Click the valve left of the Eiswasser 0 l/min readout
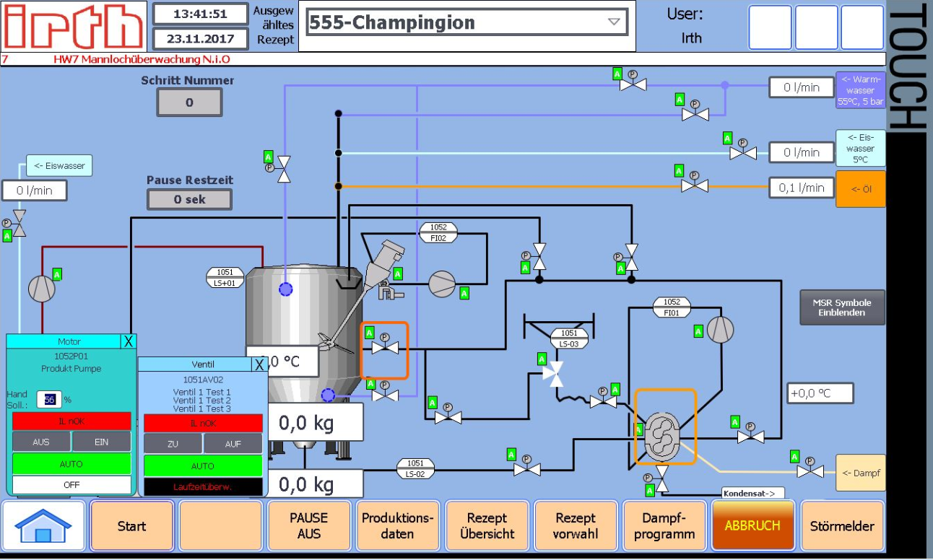Viewport: 933px width, 560px height. pos(742,153)
